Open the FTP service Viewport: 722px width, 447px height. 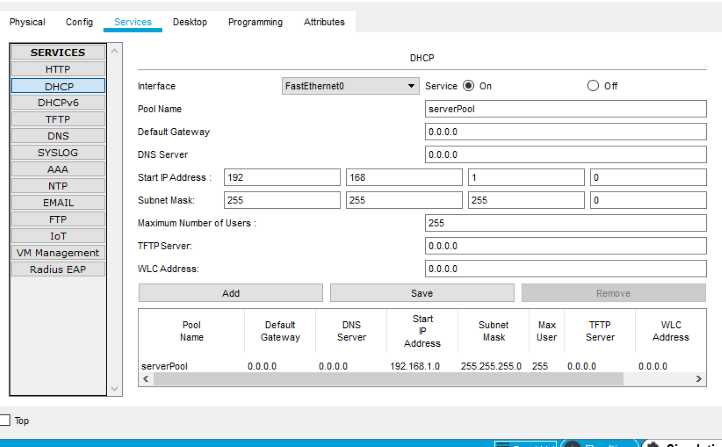click(x=58, y=219)
